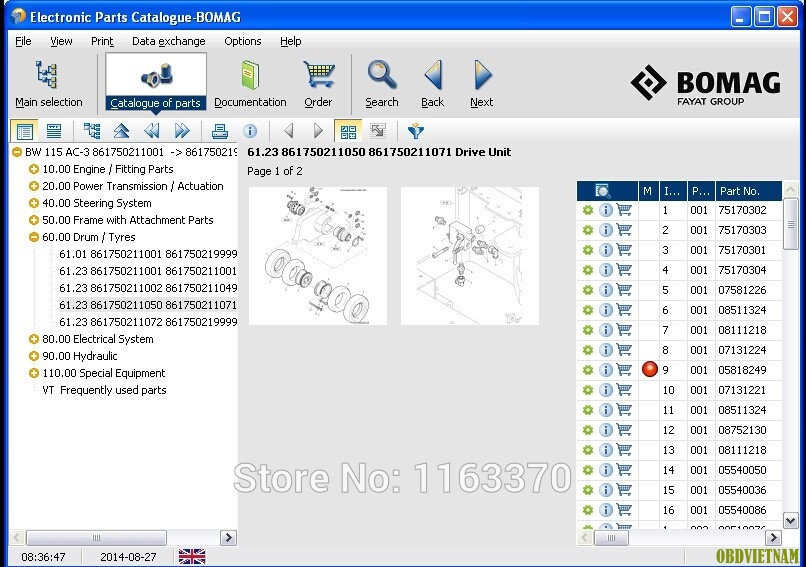Add part 08111218 item 7 to cart
The width and height of the screenshot is (806, 567).
[x=624, y=330]
